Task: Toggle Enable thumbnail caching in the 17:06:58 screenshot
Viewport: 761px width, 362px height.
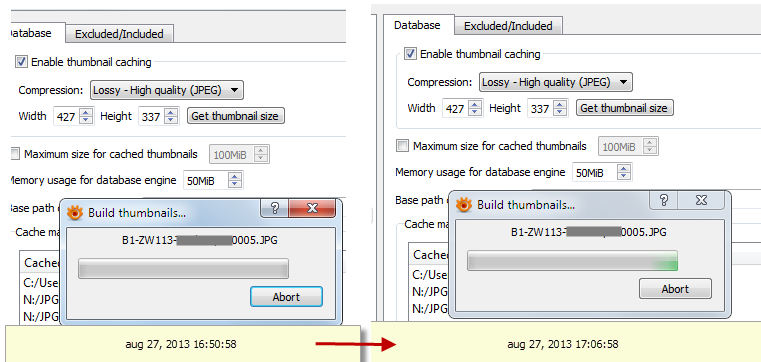Action: tap(410, 54)
